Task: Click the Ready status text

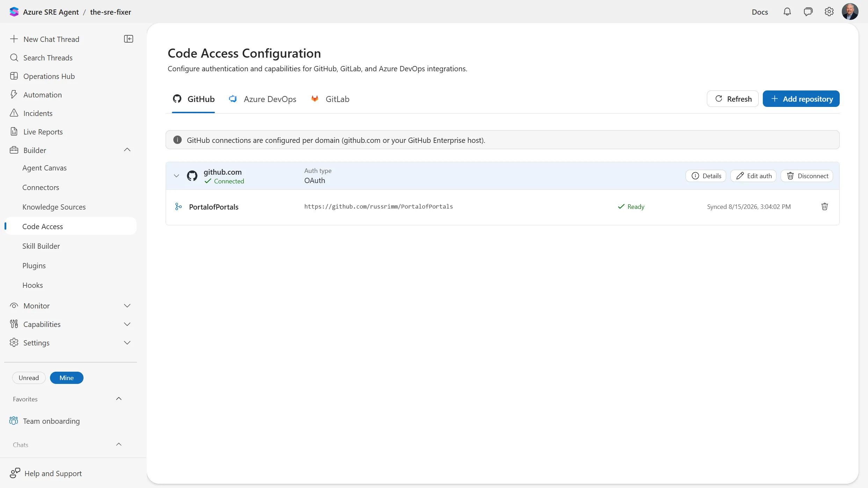Action: (x=636, y=206)
